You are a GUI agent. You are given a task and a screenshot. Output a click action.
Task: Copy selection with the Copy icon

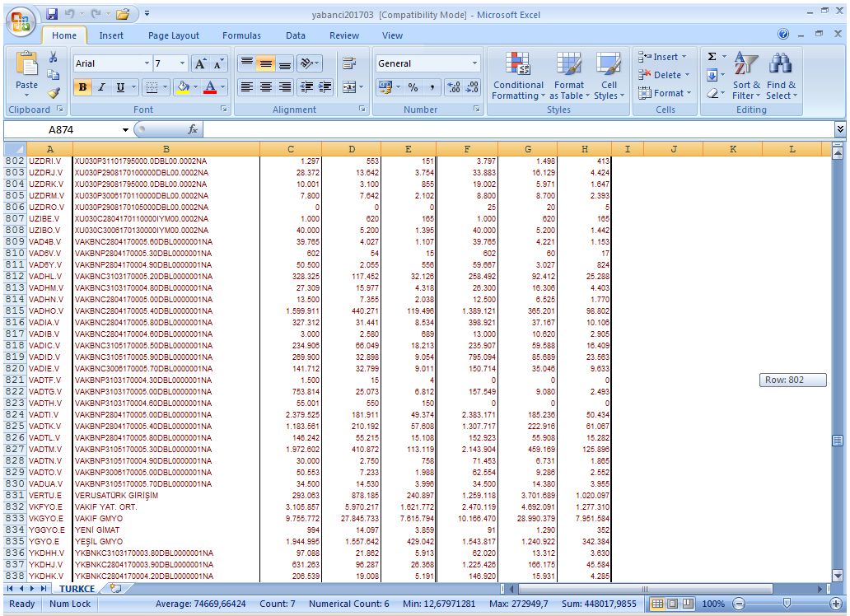[x=53, y=75]
